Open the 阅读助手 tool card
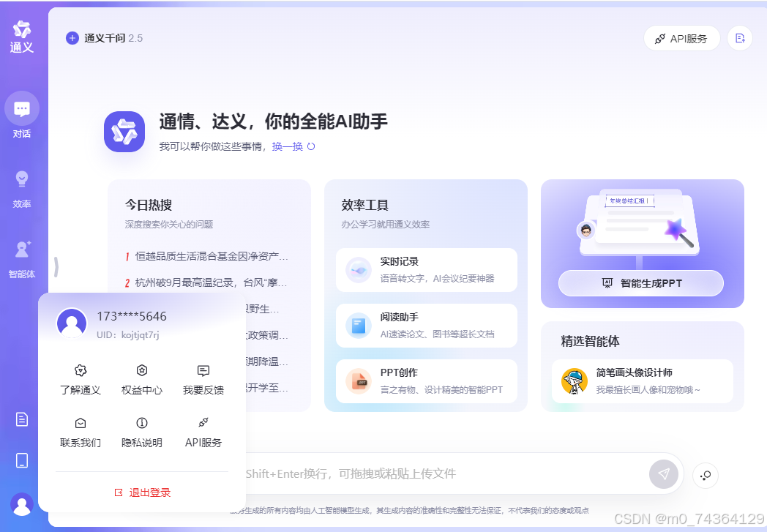Image resolution: width=767 pixels, height=532 pixels. pos(427,326)
